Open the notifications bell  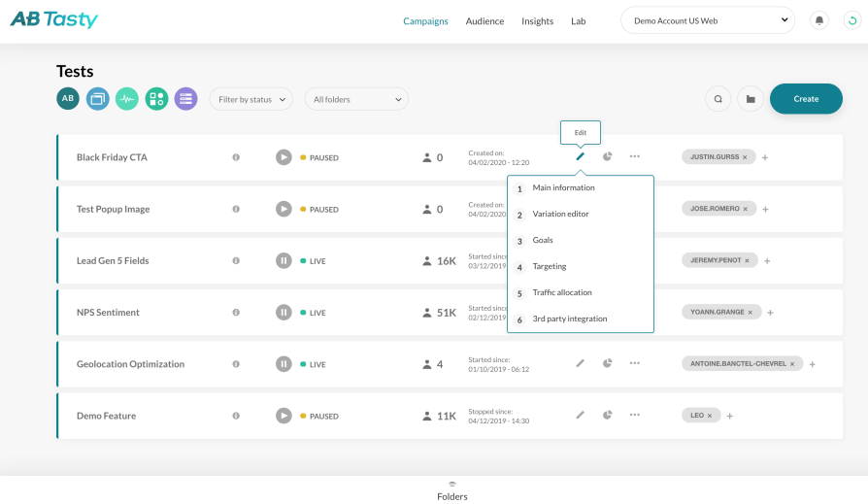pyautogui.click(x=819, y=20)
